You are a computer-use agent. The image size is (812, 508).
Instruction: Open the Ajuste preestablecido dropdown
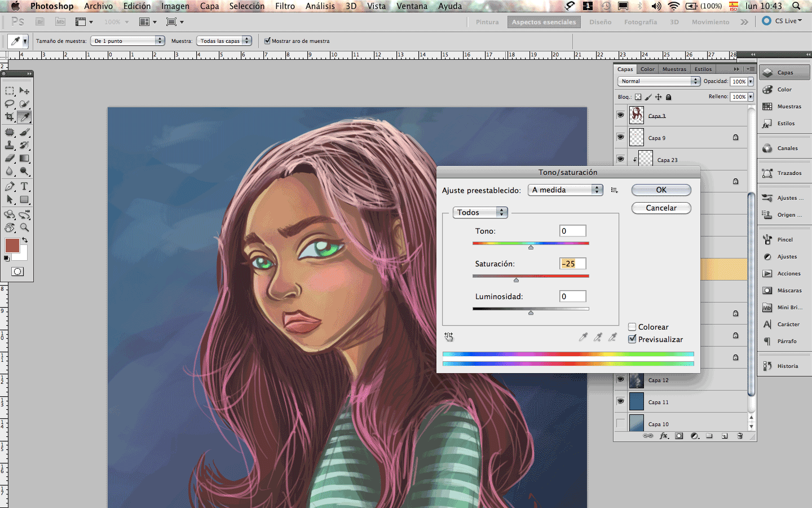(x=566, y=190)
